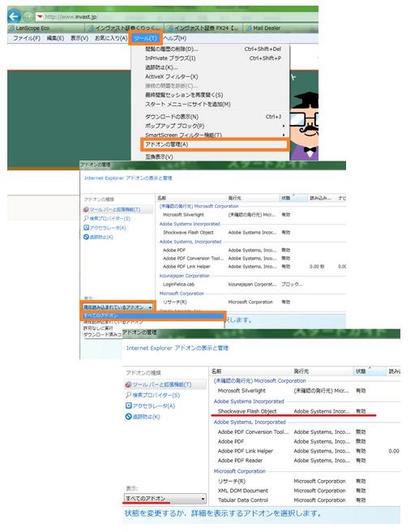Click the 読み込み... column header
The image size is (419, 532).
tap(322, 198)
